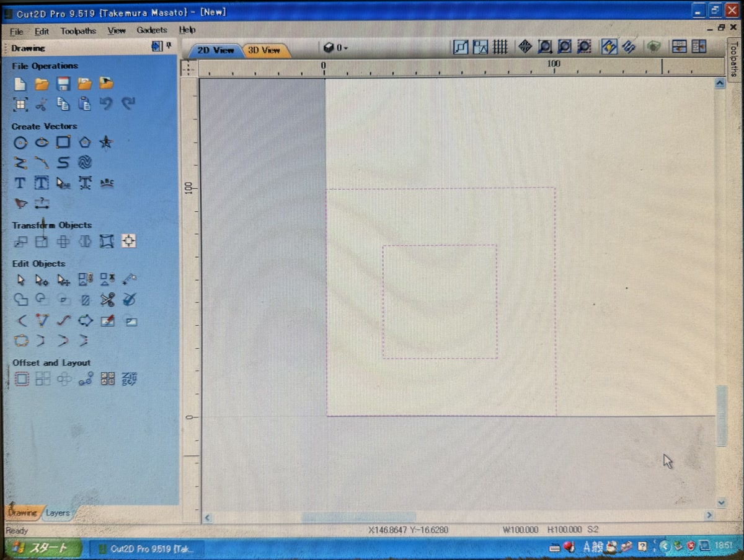The height and width of the screenshot is (560, 744).
Task: Redo the last undone action
Action: [128, 104]
